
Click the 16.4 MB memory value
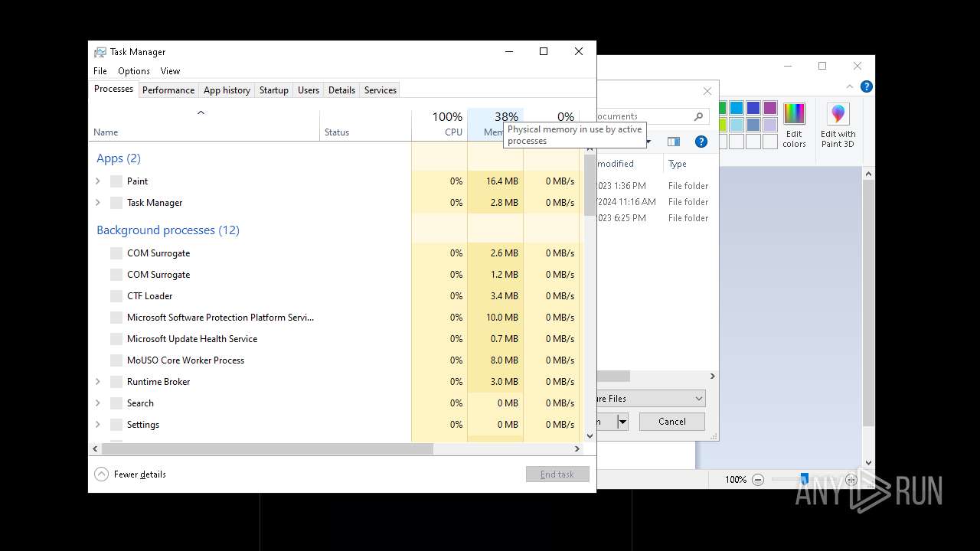pyautogui.click(x=501, y=181)
